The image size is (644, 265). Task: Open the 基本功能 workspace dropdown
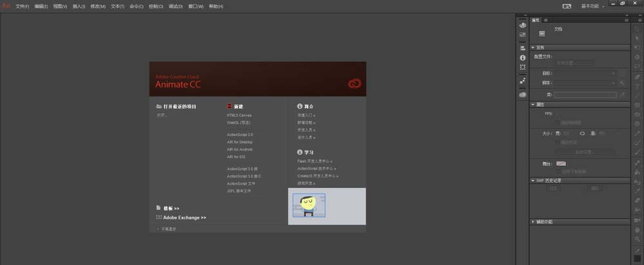592,6
